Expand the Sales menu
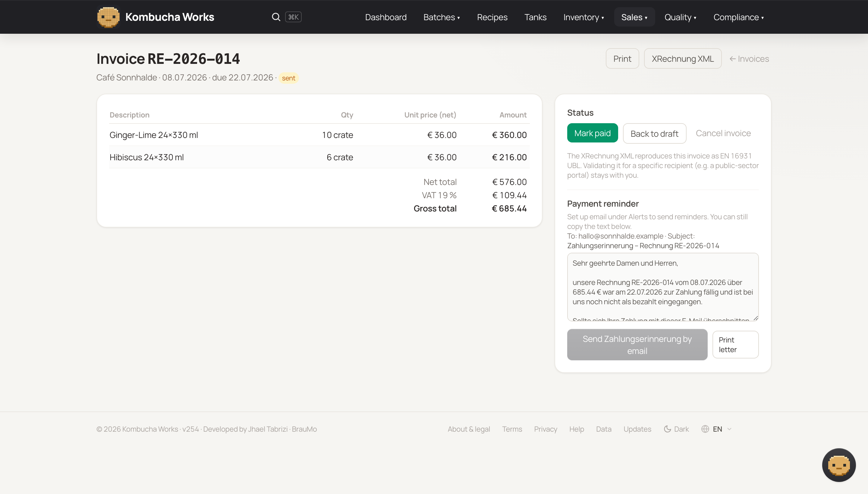Screen dimensions: 868x494 (634, 17)
